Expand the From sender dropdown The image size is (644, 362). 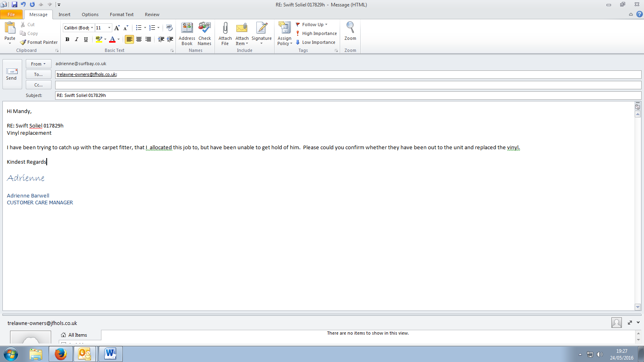38,64
